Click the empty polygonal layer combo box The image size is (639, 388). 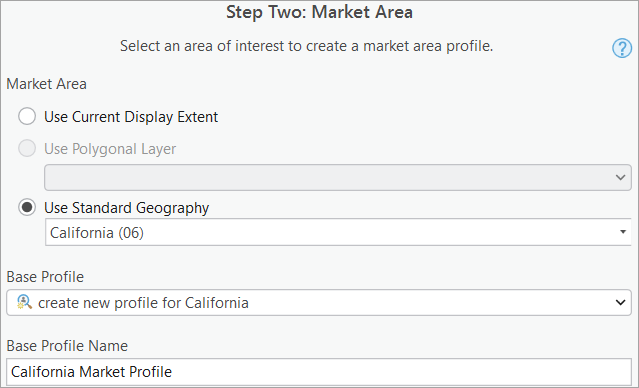point(338,177)
